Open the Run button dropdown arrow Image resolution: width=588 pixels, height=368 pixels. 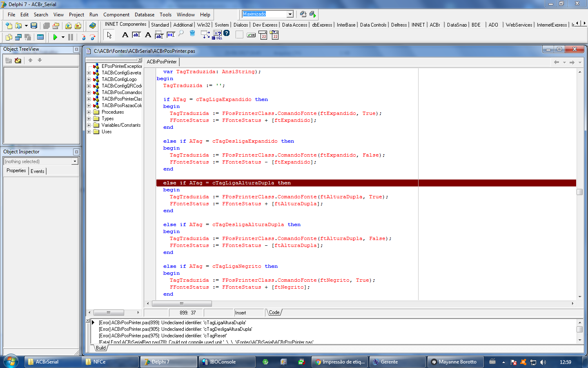point(63,37)
